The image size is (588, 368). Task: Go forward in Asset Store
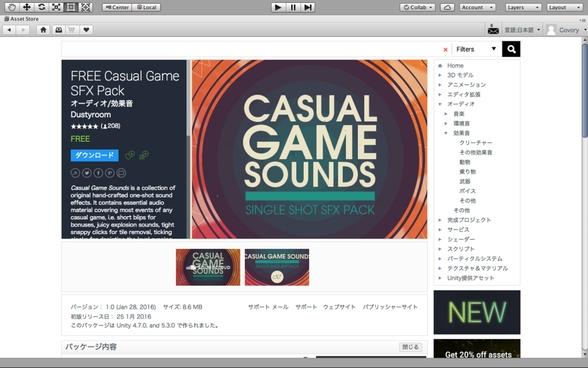[x=23, y=30]
